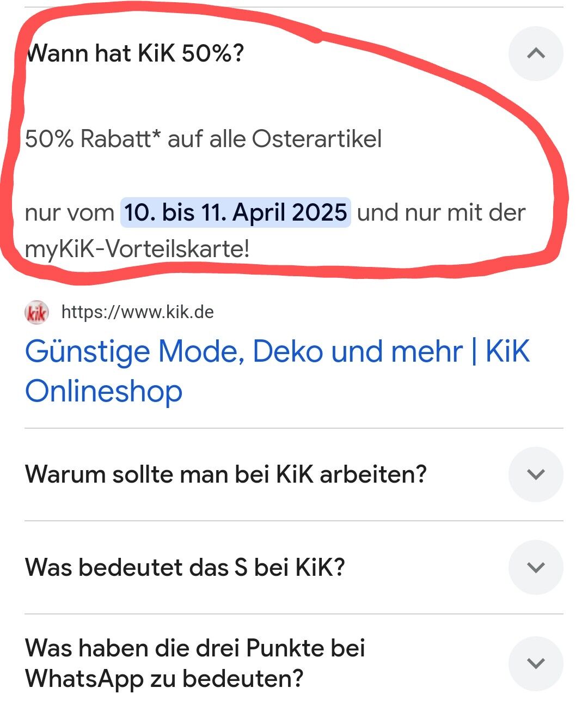588x706 pixels.
Task: Expand the WhatsApp drei Punkte question chevron
Action: (x=536, y=663)
